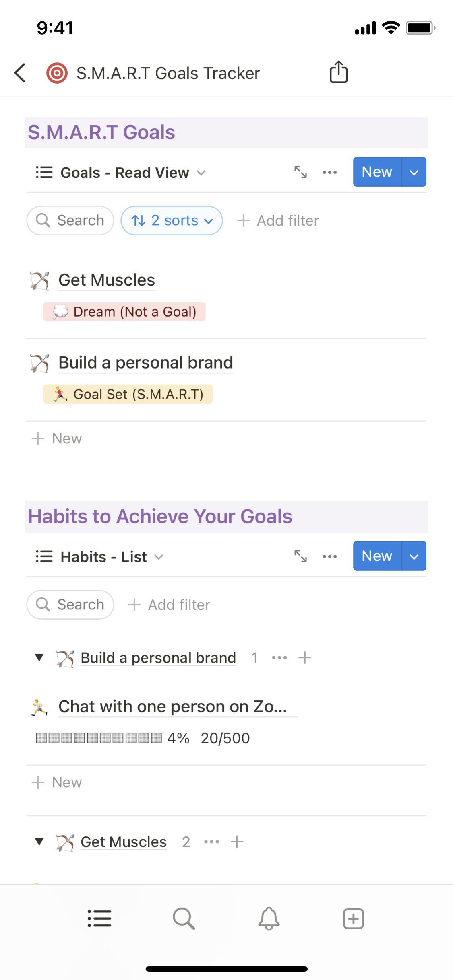Open notifications bell in bottom bar
Screen dimensions: 453x980
tap(269, 918)
